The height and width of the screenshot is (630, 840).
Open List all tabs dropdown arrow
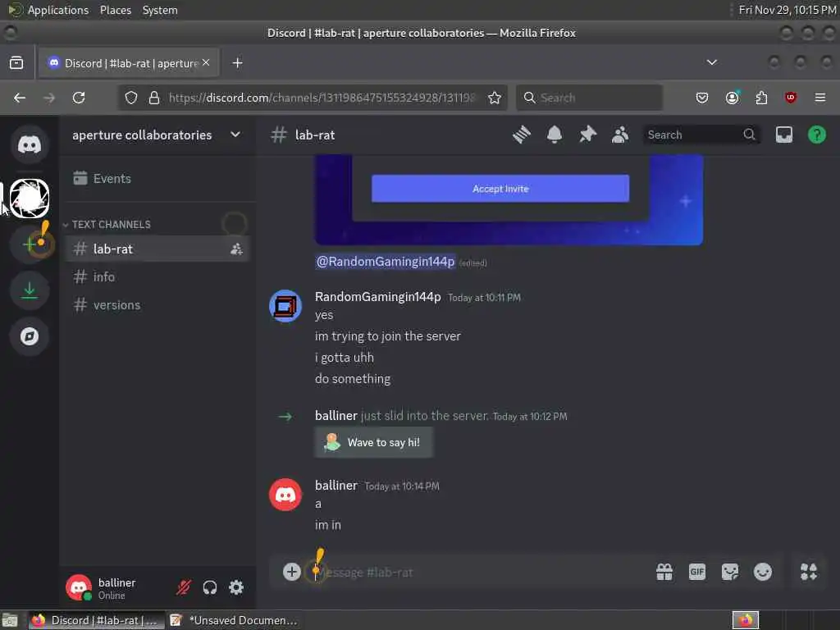pos(712,62)
